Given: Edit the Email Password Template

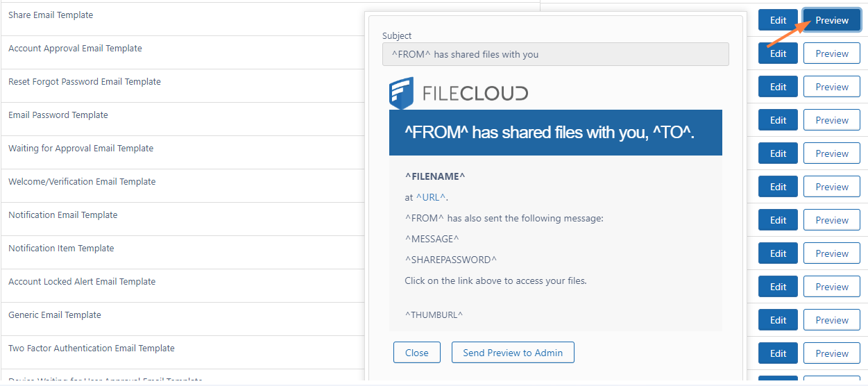Looking at the screenshot, I should (x=778, y=120).
